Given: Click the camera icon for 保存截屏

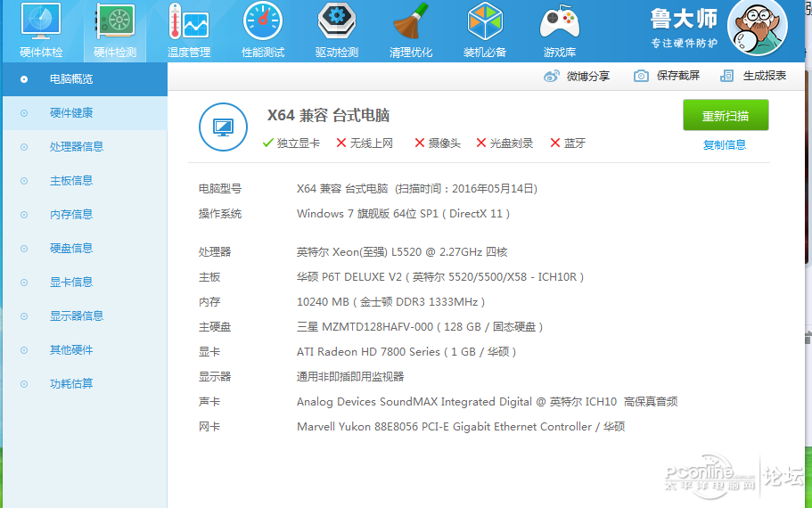Looking at the screenshot, I should click(x=641, y=76).
